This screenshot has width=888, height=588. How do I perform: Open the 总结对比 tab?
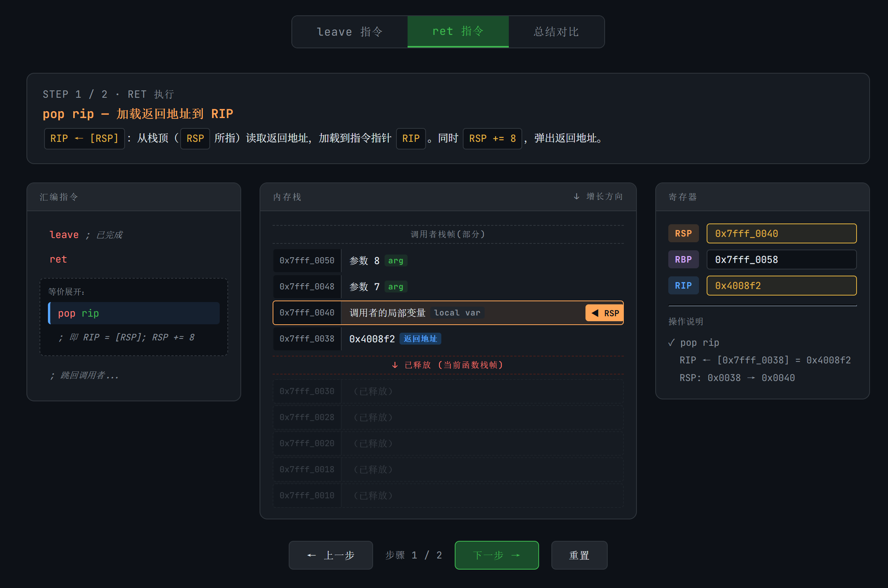(556, 32)
